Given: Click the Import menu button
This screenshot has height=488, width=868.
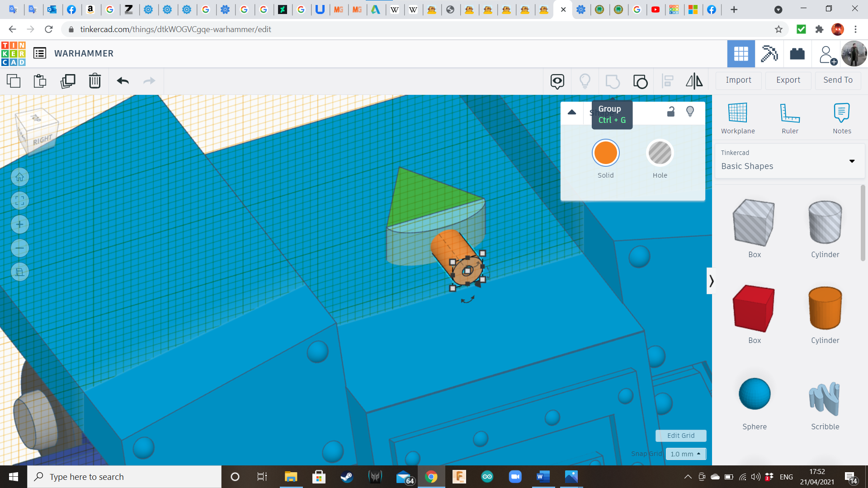Looking at the screenshot, I should [x=738, y=80].
